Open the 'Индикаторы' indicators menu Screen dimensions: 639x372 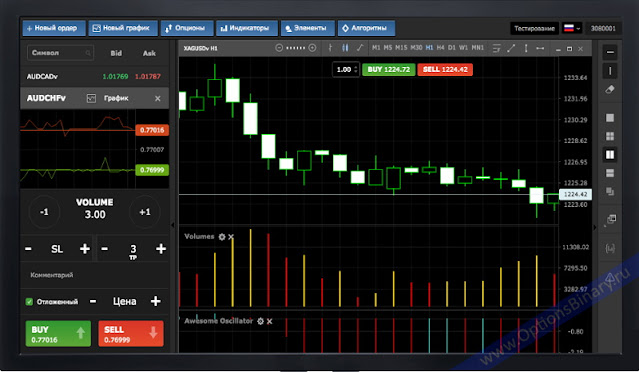click(x=247, y=28)
